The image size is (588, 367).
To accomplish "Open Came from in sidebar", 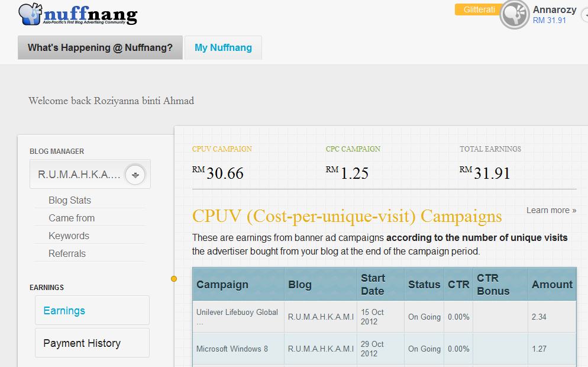I will point(72,218).
